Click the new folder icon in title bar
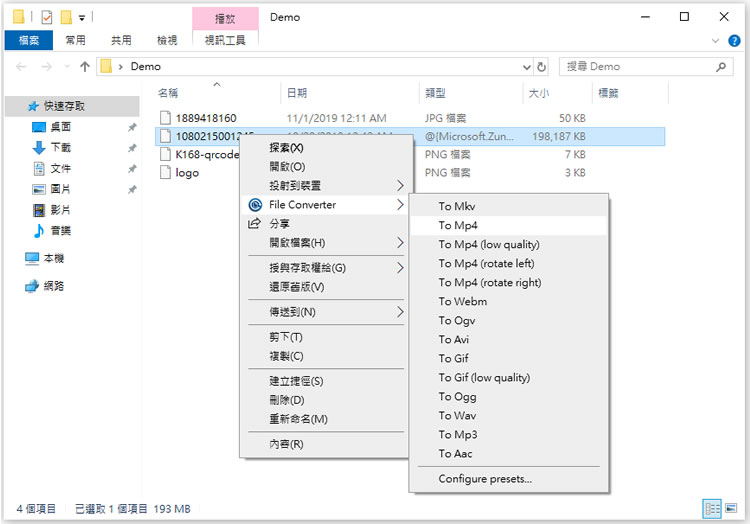This screenshot has width=750, height=524. tap(66, 18)
